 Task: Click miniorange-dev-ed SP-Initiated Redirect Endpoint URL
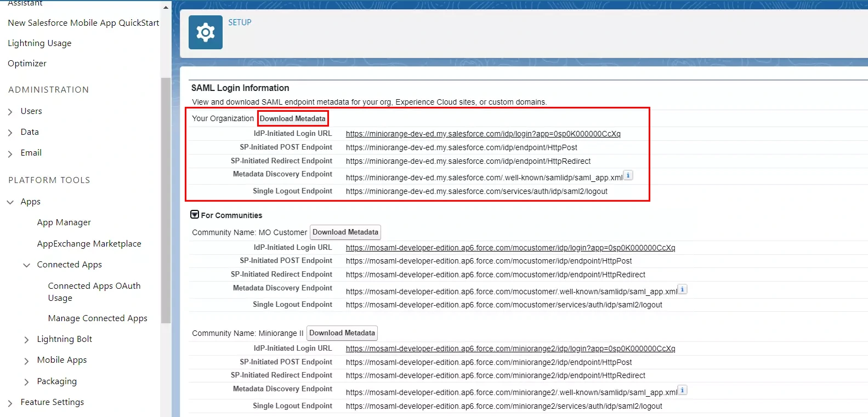point(468,161)
